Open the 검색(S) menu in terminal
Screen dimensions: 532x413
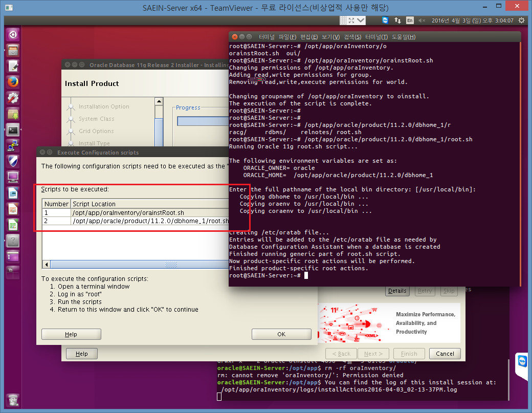point(352,37)
